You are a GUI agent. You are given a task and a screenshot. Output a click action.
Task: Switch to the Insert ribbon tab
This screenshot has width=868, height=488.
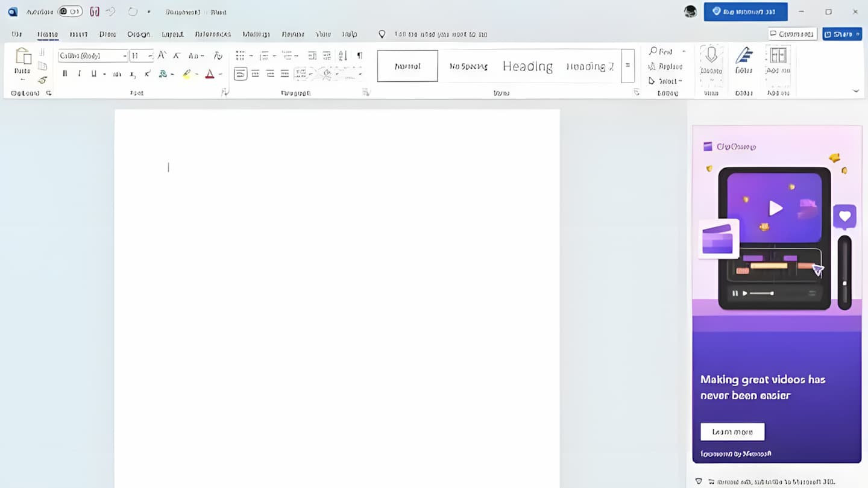[78, 34]
